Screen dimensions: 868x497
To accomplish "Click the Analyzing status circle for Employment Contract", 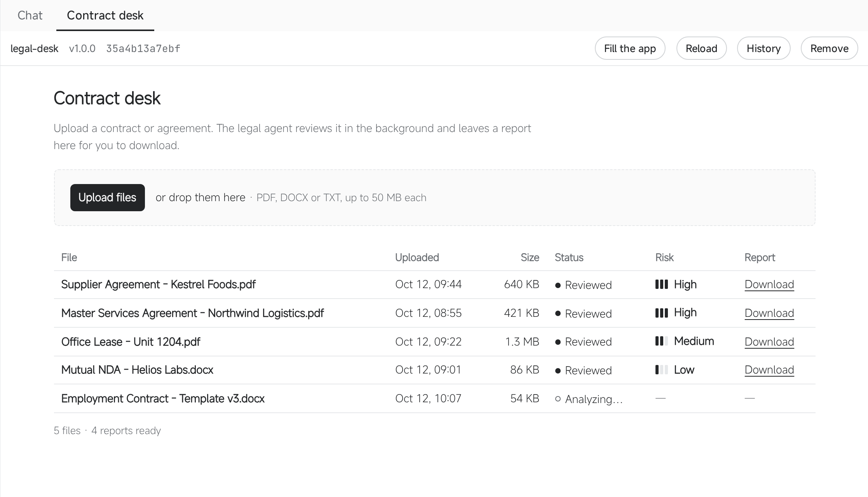I will coord(558,399).
